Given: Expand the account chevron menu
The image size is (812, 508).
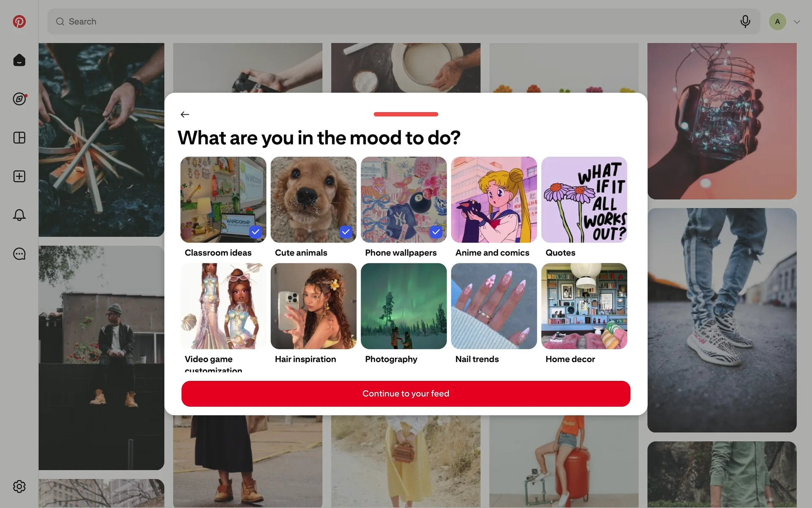Looking at the screenshot, I should pyautogui.click(x=797, y=22).
